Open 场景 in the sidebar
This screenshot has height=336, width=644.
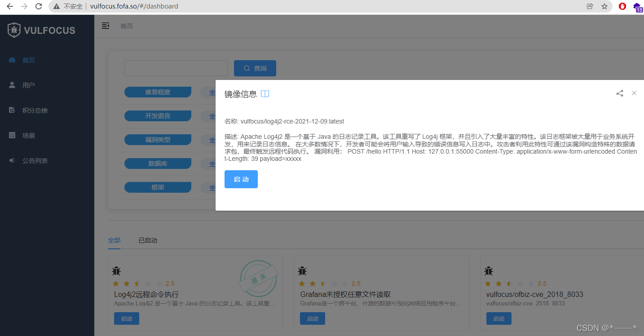click(47, 135)
